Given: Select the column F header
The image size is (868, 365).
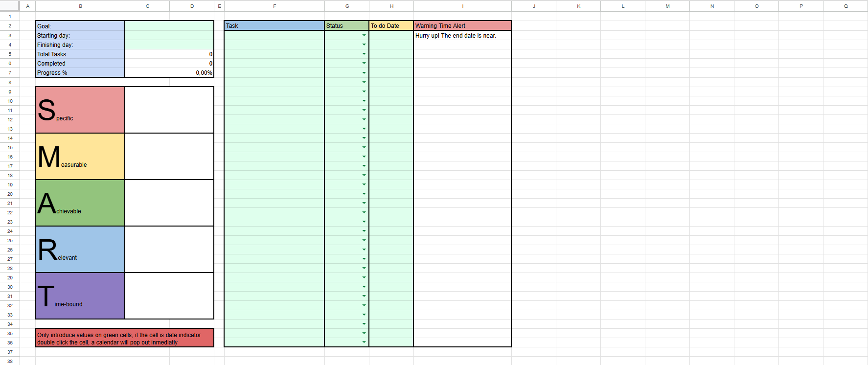Looking at the screenshot, I should coord(274,6).
